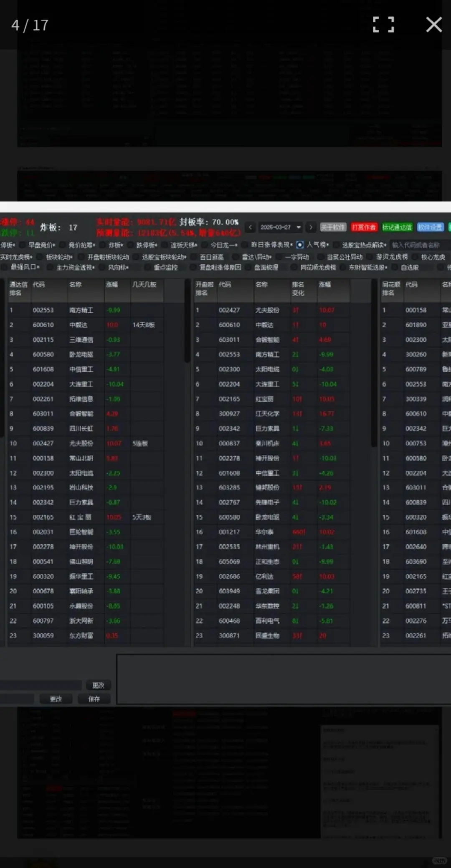Tap the fullscreen icon in the viewer bar
The image size is (451, 868).
383,25
